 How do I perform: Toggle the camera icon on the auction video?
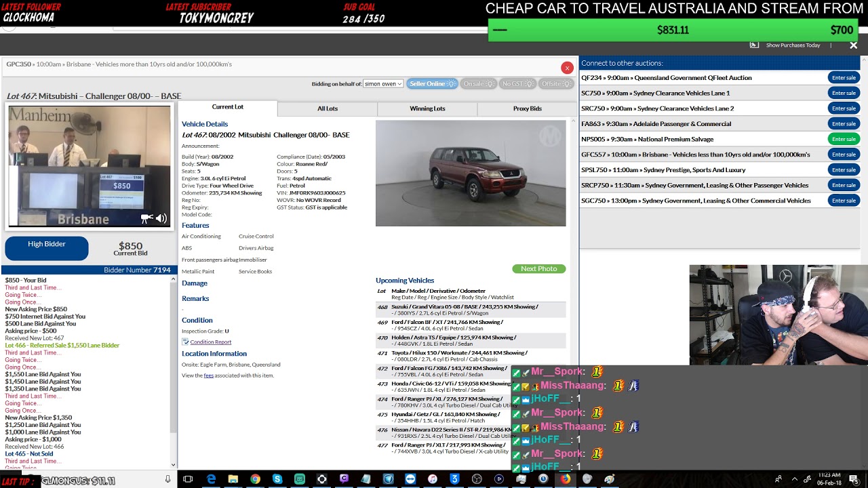click(x=146, y=218)
